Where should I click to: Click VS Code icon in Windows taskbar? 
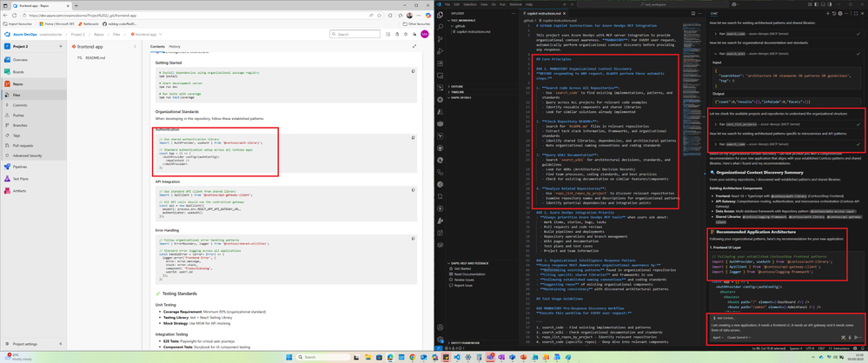pos(457,357)
